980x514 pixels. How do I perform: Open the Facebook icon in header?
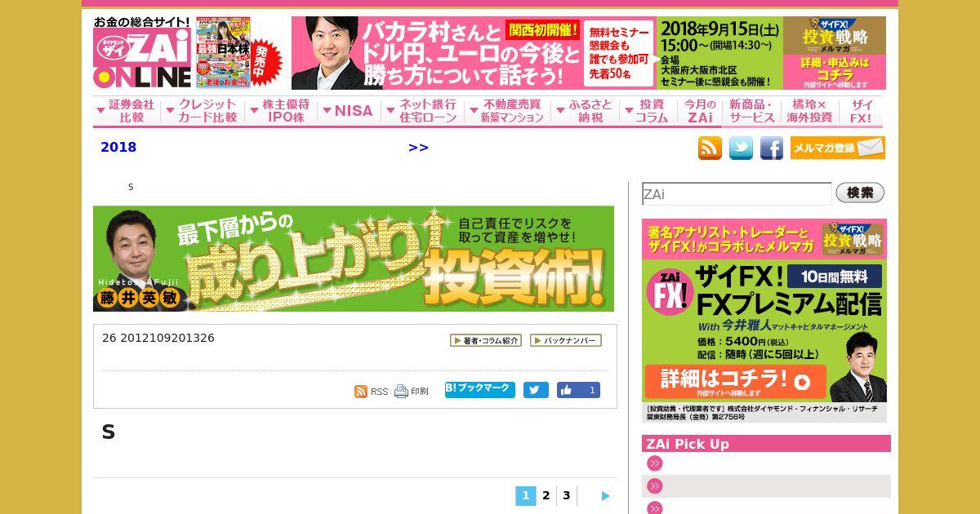point(772,148)
